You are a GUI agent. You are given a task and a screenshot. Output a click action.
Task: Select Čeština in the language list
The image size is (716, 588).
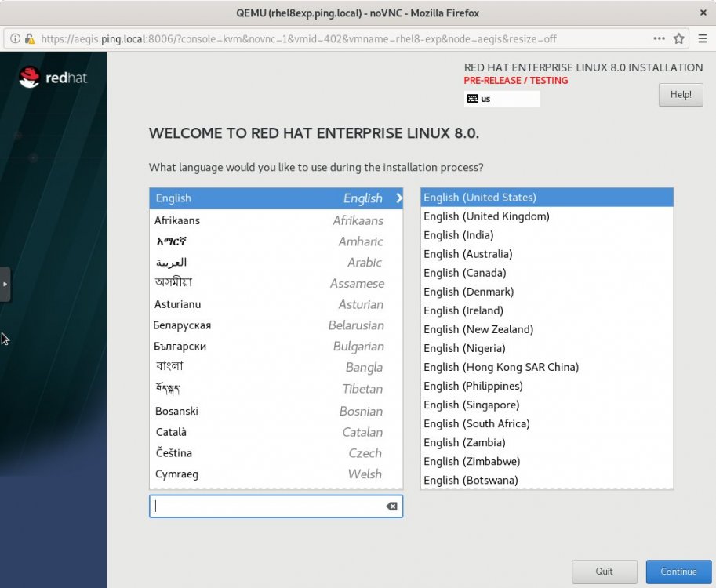click(x=276, y=453)
